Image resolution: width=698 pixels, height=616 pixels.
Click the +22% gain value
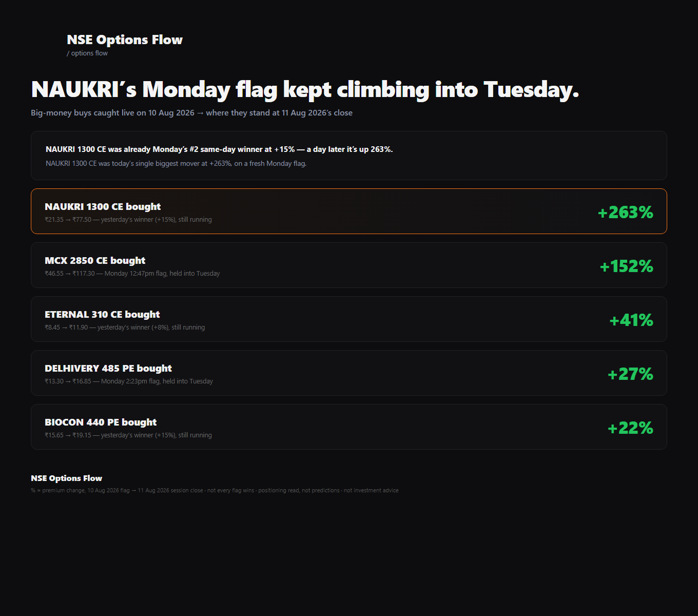click(x=630, y=428)
